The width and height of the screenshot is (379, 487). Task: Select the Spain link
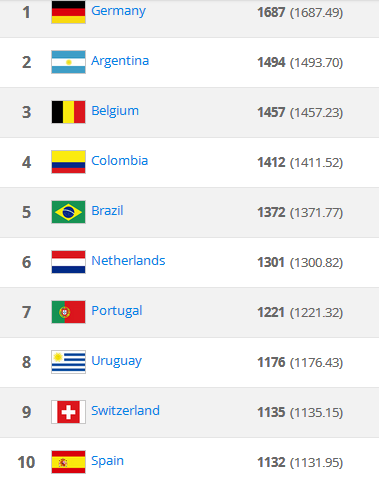107,461
